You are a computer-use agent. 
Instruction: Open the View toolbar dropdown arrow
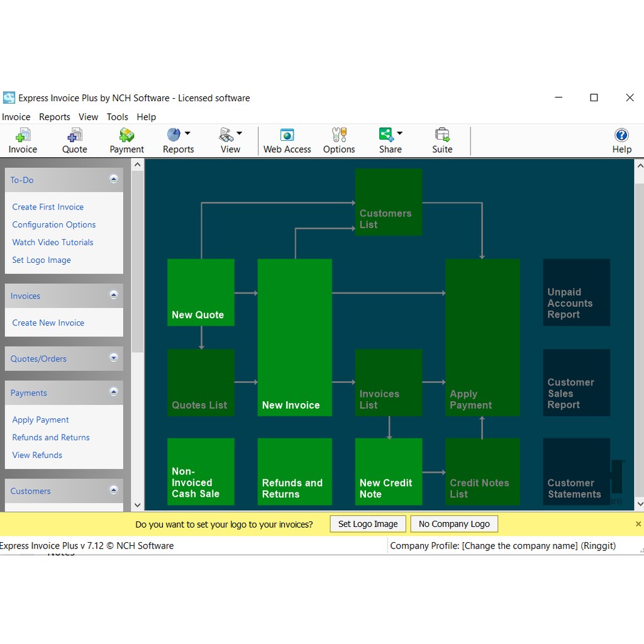(x=240, y=133)
